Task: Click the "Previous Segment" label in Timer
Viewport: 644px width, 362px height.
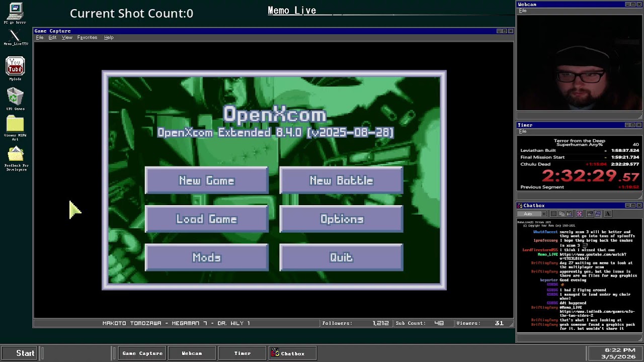Action: (x=542, y=187)
